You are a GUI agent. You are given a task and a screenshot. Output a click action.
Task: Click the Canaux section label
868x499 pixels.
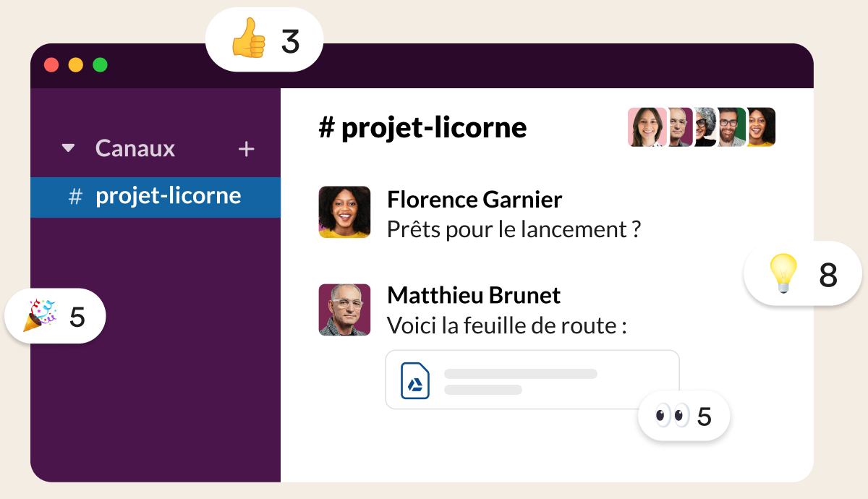[135, 148]
